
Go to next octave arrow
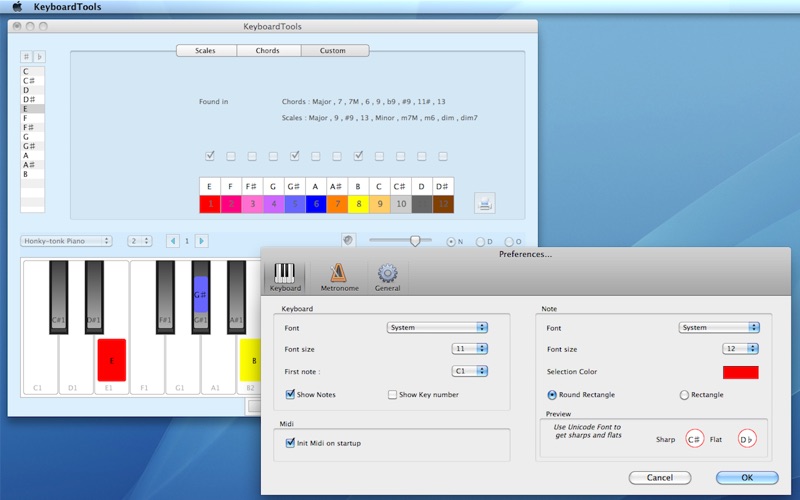coord(202,241)
